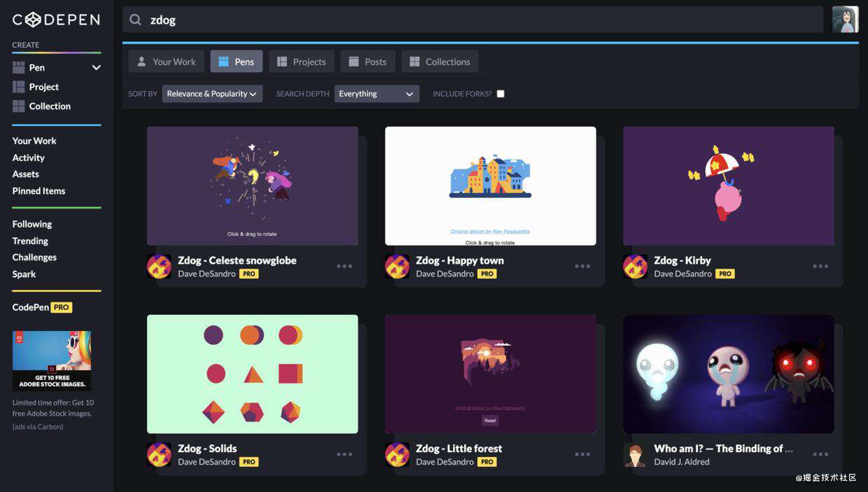Image resolution: width=868 pixels, height=492 pixels.
Task: Open the Assets page
Action: (x=25, y=174)
